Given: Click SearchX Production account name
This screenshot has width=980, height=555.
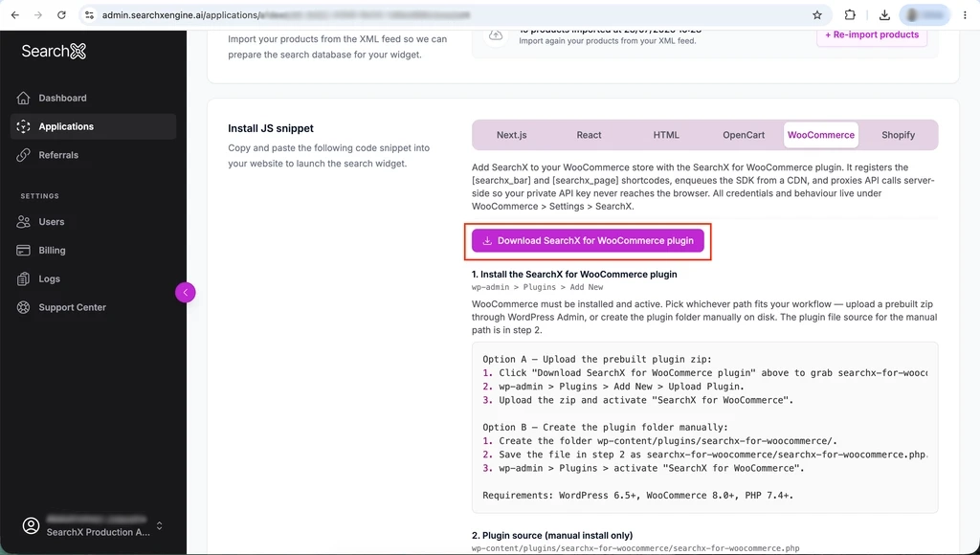Looking at the screenshot, I should click(x=99, y=532).
